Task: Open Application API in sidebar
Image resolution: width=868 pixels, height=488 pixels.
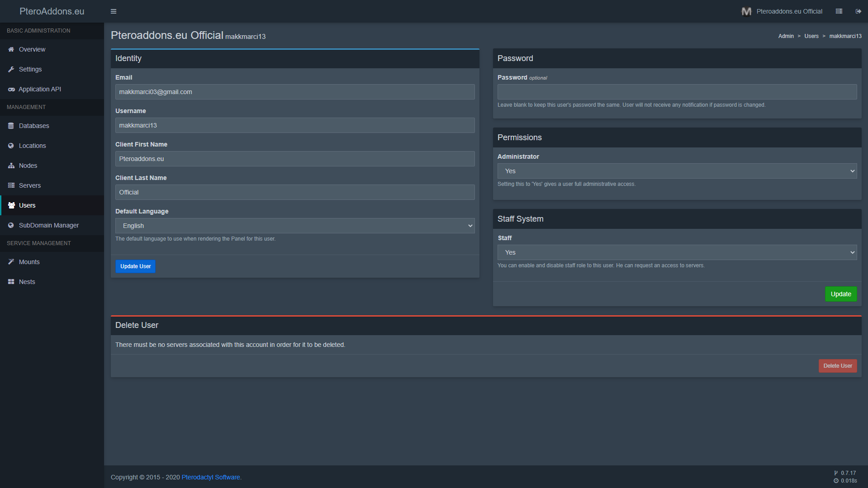Action: [40, 89]
